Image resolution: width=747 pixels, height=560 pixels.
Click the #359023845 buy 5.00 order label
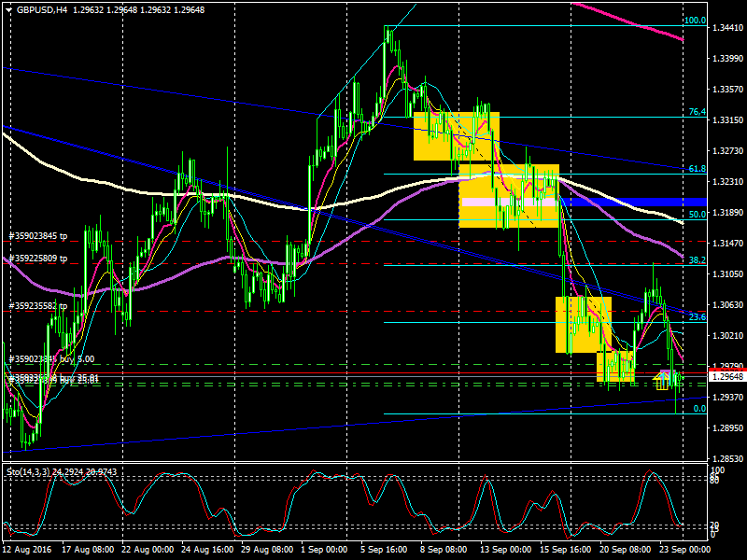(51, 359)
